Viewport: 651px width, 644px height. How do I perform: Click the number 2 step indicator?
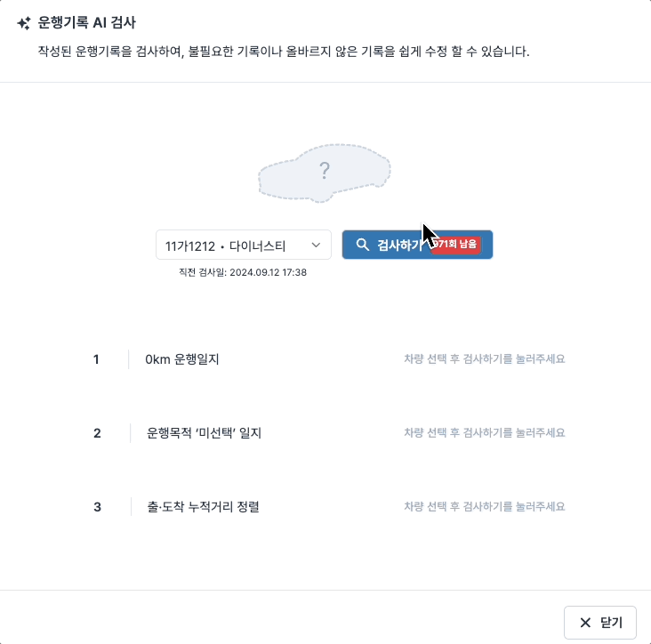coord(97,433)
